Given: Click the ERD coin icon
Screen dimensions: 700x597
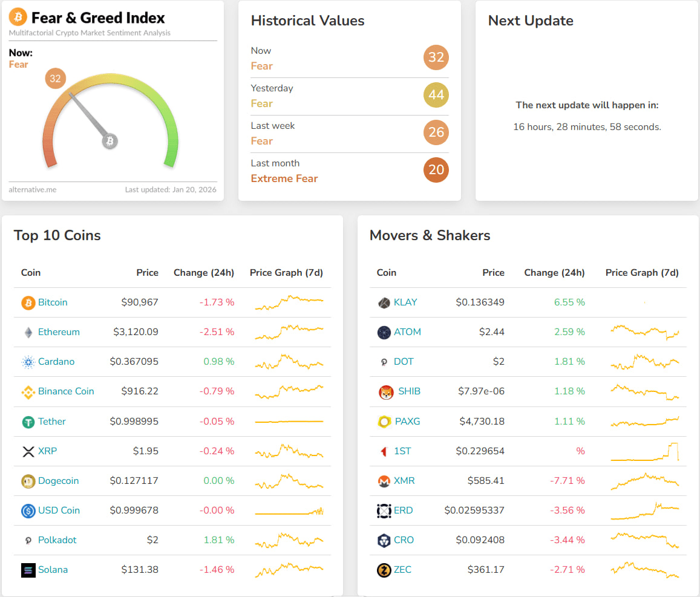Looking at the screenshot, I should click(x=384, y=511).
